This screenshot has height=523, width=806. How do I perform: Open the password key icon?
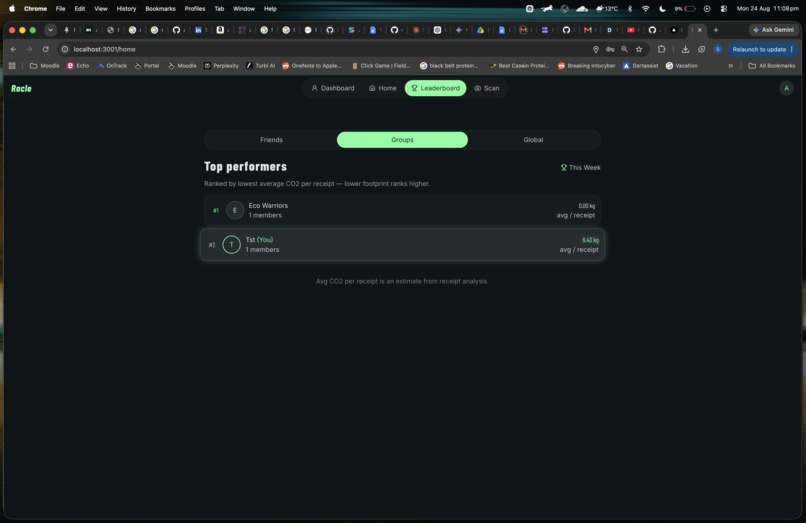coord(610,49)
